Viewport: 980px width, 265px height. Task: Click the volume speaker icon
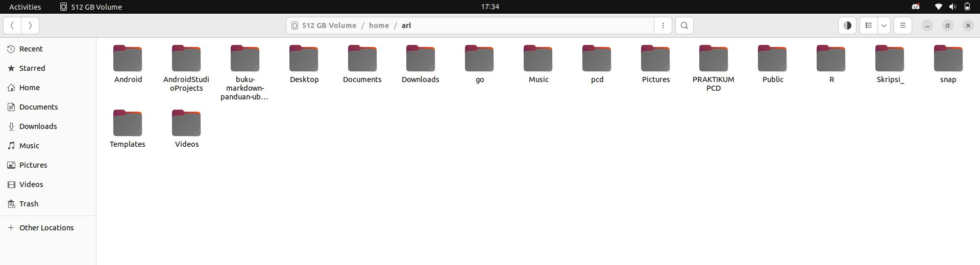(x=952, y=7)
